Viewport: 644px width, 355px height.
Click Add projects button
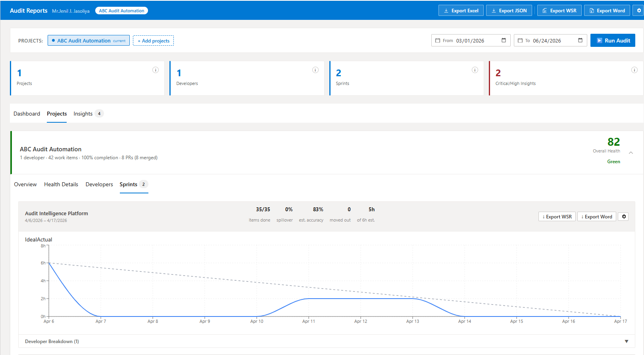[153, 41]
